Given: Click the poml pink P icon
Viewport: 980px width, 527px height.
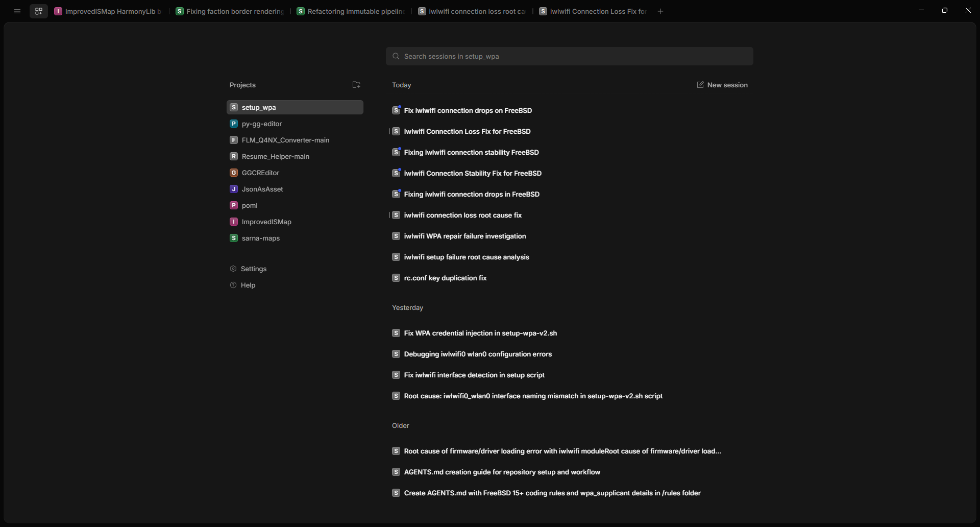Looking at the screenshot, I should (234, 205).
